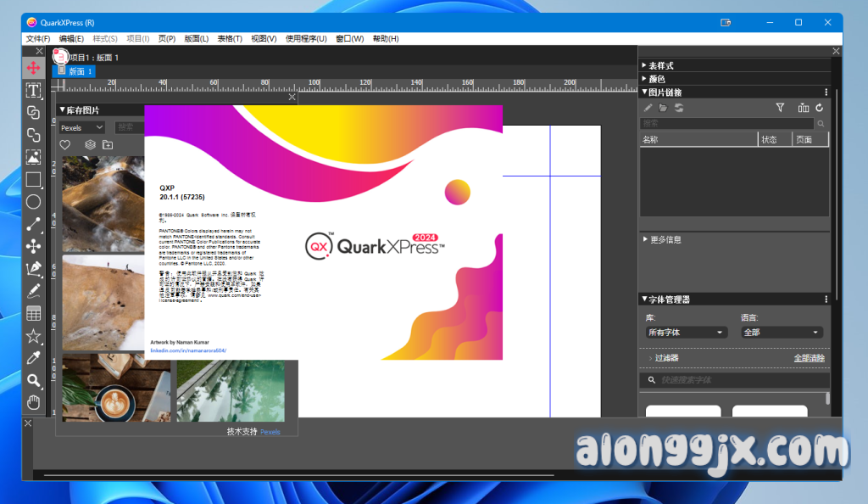Screen dimensions: 868x504
Task: Expand the 颜色 panel
Action: coord(656,79)
